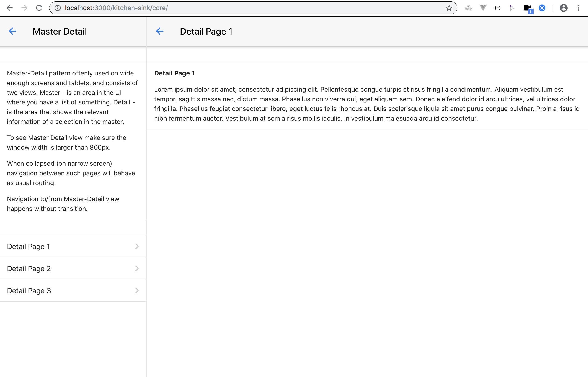Click the round blue extension icon

click(542, 8)
